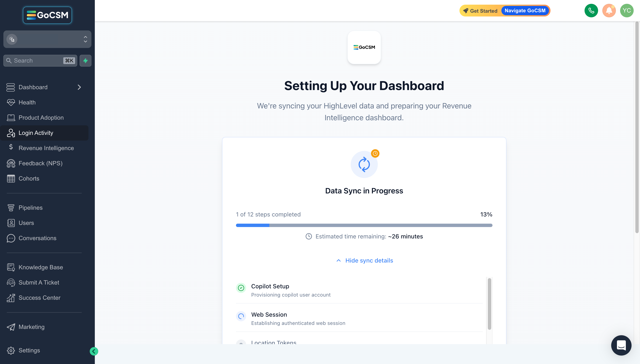
Task: Click the GoCSM logo card on page
Action: 364,47
